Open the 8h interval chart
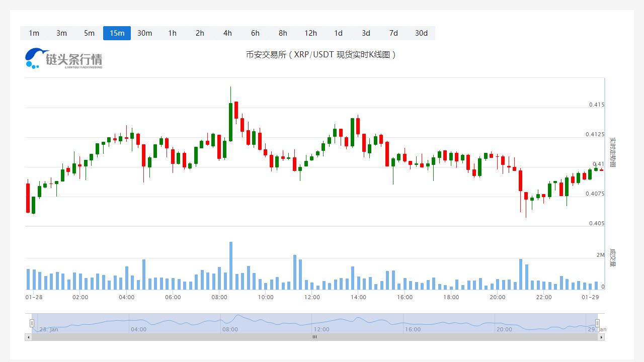 click(x=283, y=33)
